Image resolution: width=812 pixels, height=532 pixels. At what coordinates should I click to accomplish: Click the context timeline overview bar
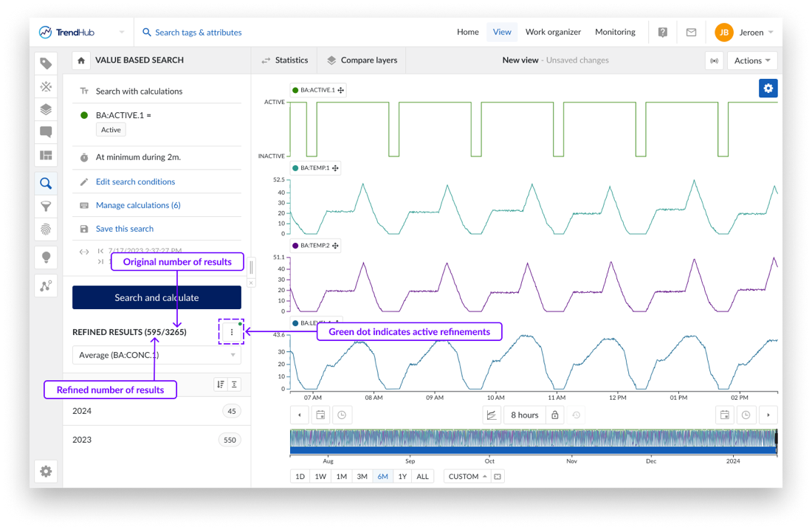pos(533,441)
